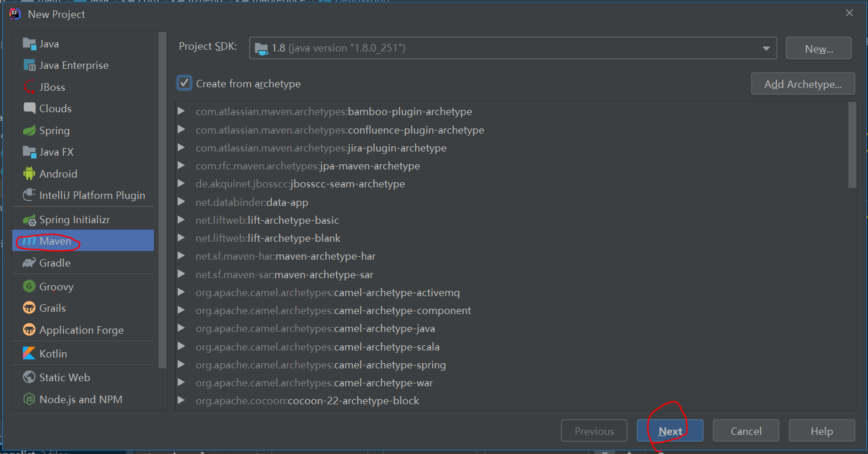
Task: Click the Java FX folder icon
Action: click(29, 152)
